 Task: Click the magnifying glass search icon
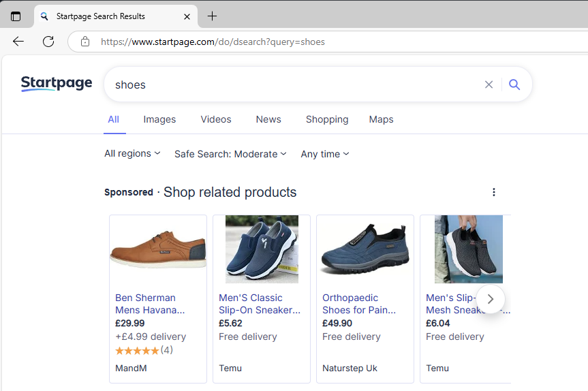pyautogui.click(x=514, y=84)
